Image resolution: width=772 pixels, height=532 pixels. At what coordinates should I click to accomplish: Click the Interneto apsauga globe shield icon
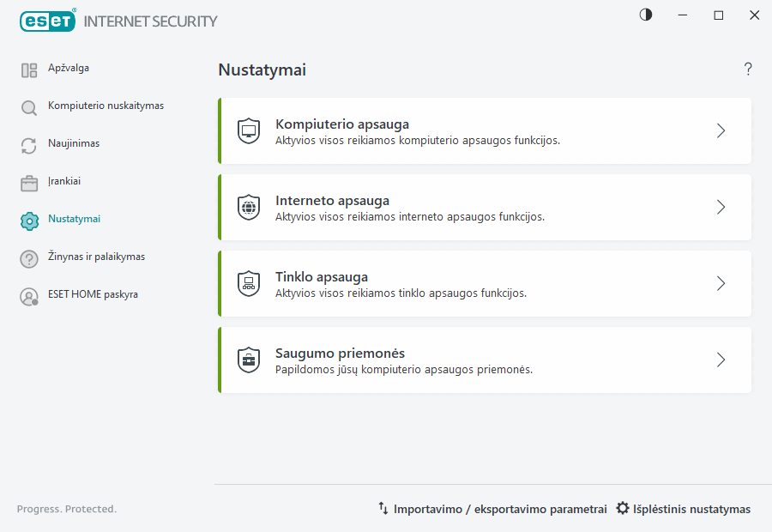click(249, 207)
